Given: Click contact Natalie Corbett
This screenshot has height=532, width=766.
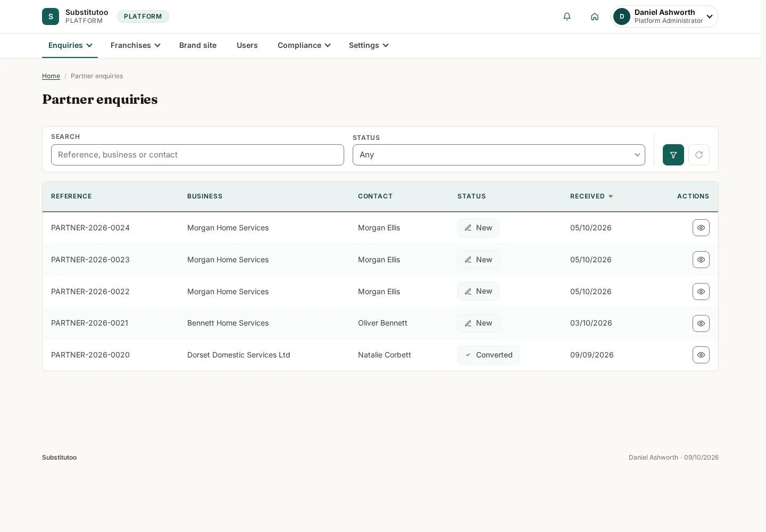Looking at the screenshot, I should 385,355.
